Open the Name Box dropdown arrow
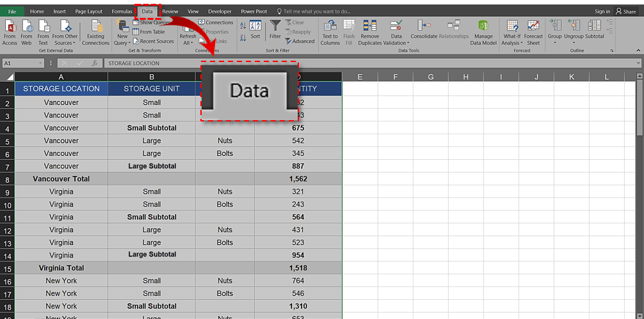This screenshot has width=644, height=319. (40, 63)
